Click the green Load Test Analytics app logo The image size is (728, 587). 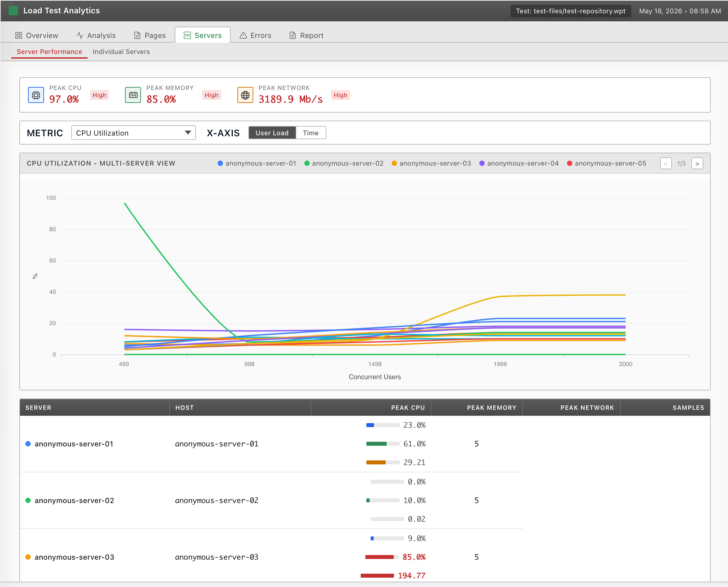pyautogui.click(x=13, y=11)
